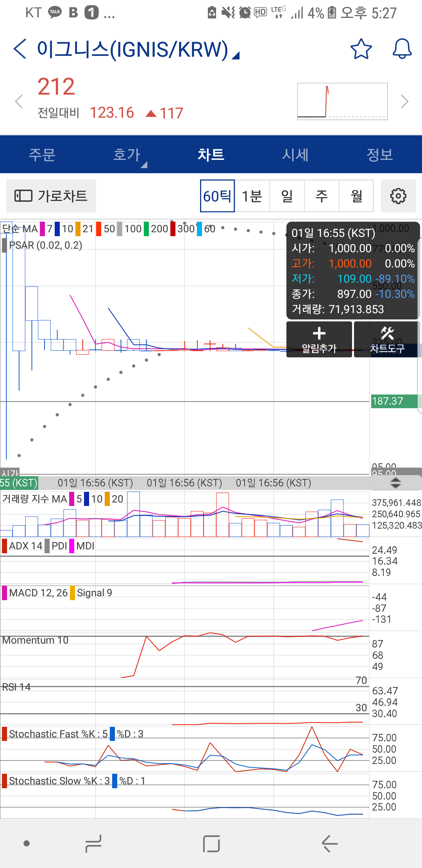422x868 pixels.
Task: Go to next coin with right chevron
Action: tap(404, 102)
